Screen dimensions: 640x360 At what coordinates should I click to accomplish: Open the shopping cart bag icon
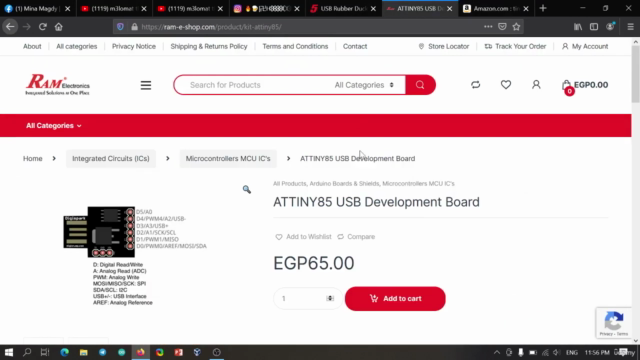567,86
